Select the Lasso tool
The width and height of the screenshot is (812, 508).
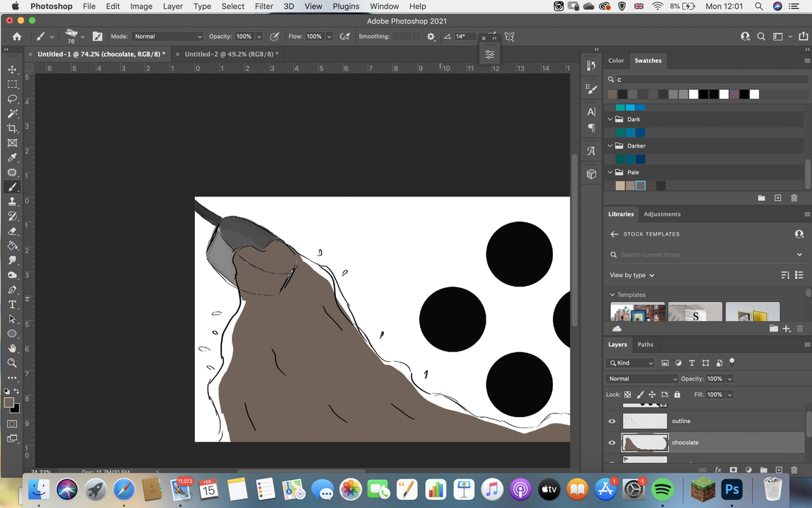pyautogui.click(x=13, y=99)
